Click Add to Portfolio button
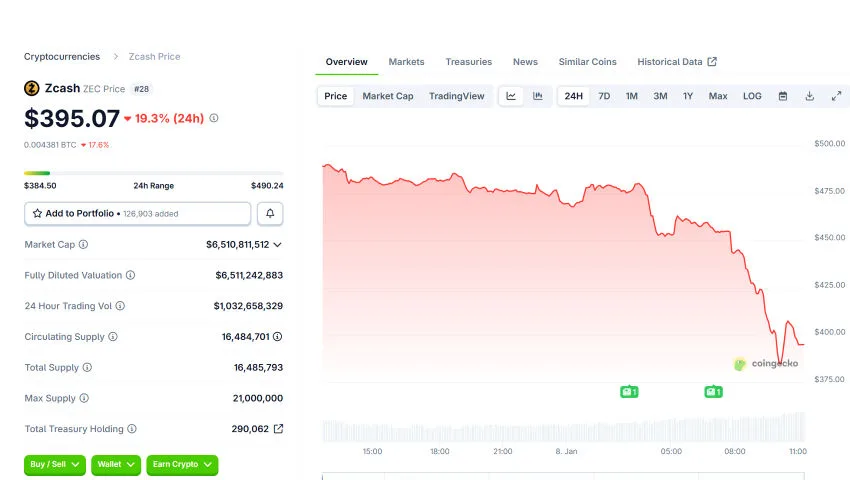The width and height of the screenshot is (850, 480). 137,213
